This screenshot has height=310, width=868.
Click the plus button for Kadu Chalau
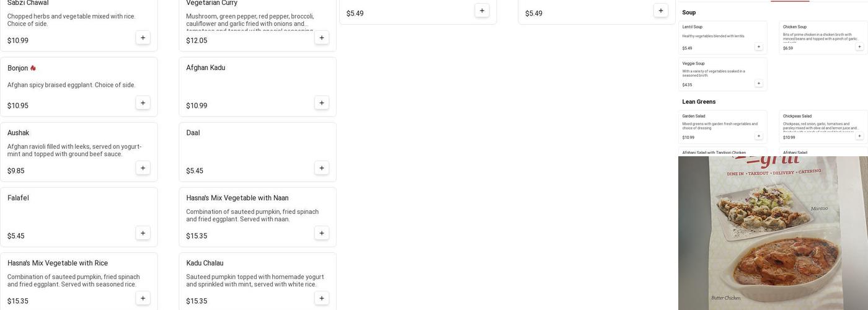[321, 298]
